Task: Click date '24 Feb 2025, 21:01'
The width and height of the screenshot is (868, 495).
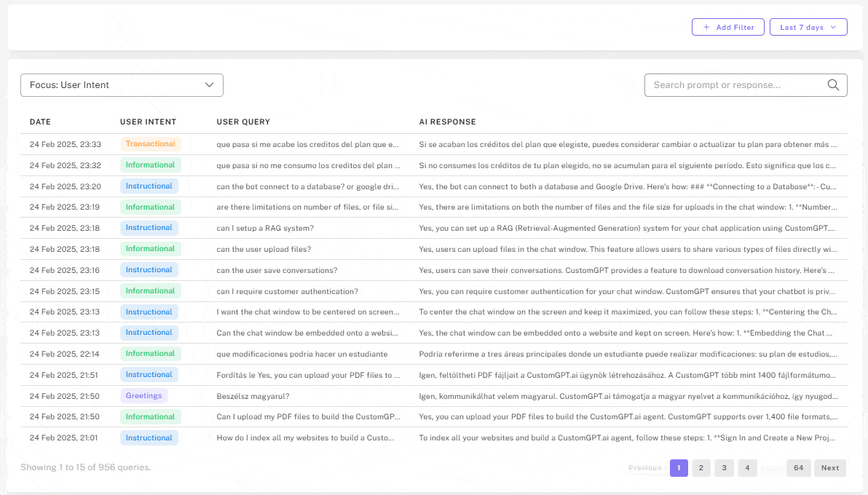Action: click(x=63, y=438)
